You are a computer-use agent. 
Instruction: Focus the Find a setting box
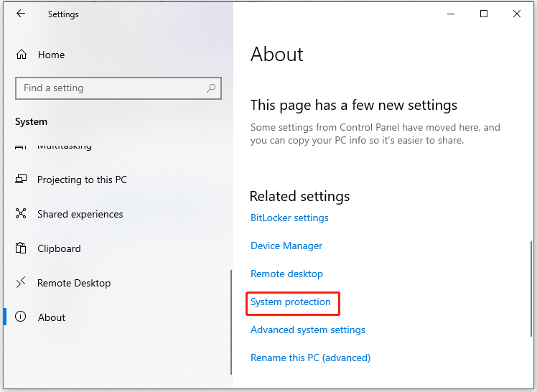(118, 88)
